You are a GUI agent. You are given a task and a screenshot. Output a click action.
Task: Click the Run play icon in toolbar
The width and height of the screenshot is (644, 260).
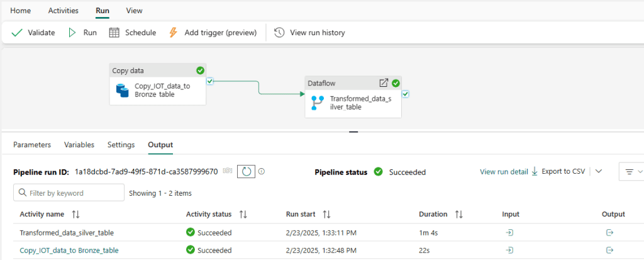click(72, 33)
